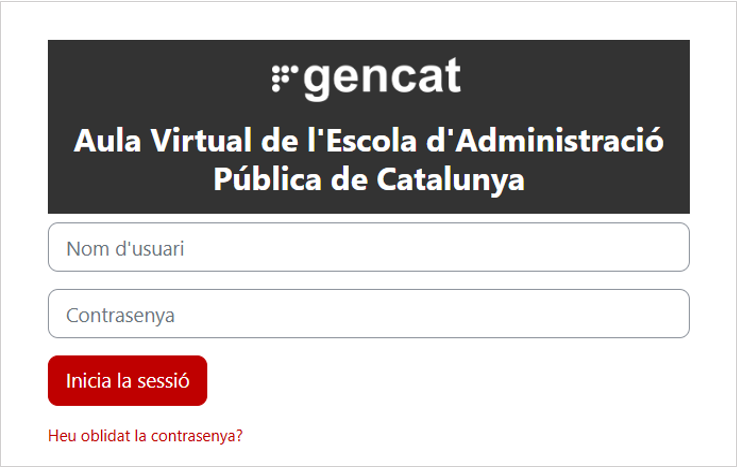Screen dimensions: 737x468
Task: Focus the Contrasenya password field
Action: (368, 314)
